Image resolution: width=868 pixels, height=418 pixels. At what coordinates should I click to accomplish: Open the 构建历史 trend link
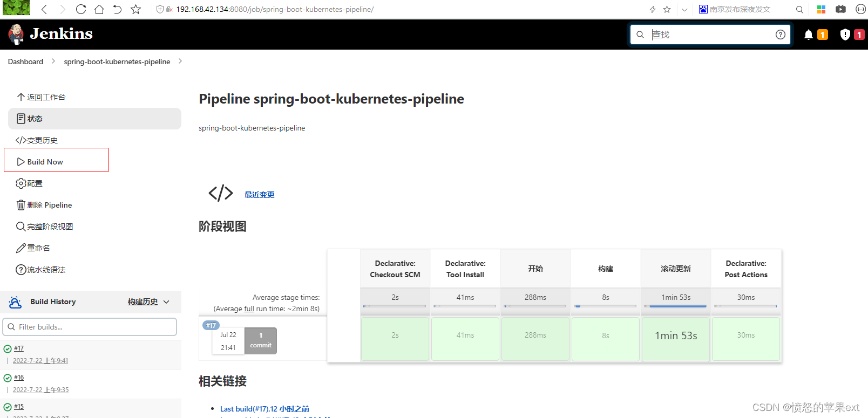point(143,302)
